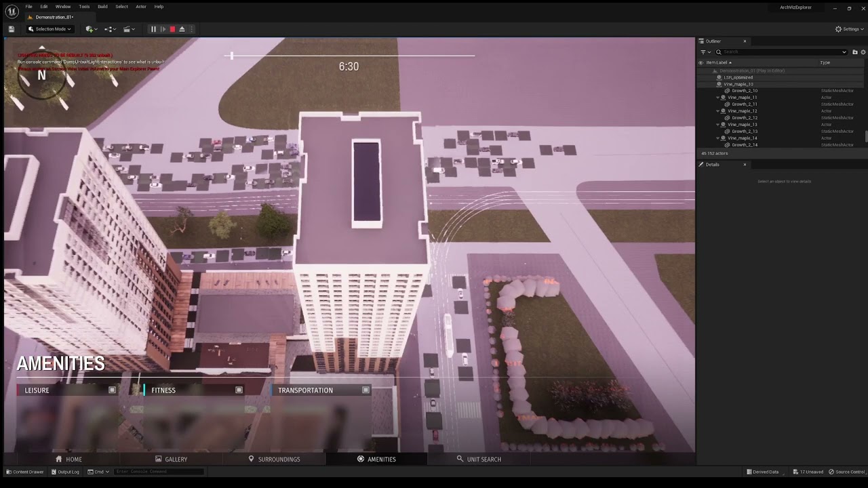
Task: Open the File menu
Action: (28, 7)
